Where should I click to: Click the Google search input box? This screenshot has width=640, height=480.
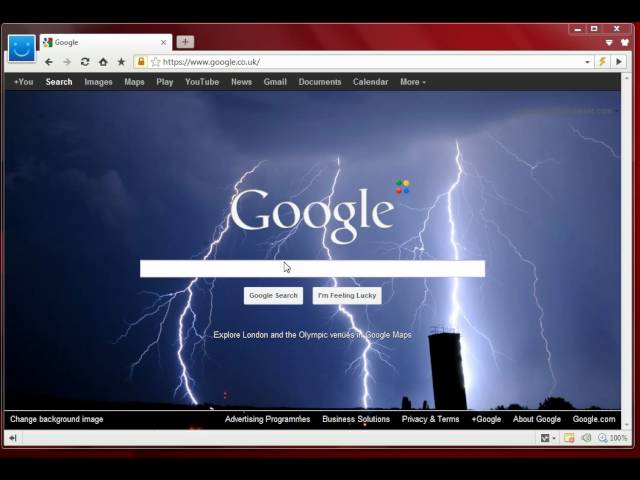tap(313, 269)
